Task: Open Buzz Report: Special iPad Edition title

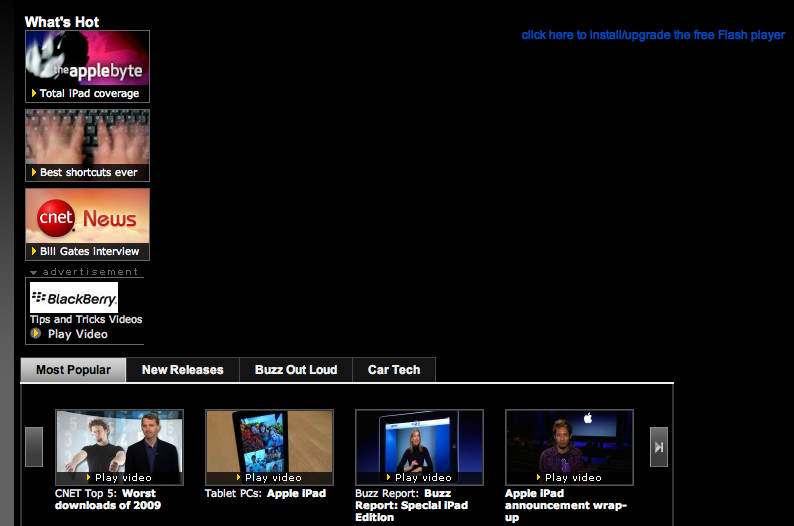Action: coord(411,505)
